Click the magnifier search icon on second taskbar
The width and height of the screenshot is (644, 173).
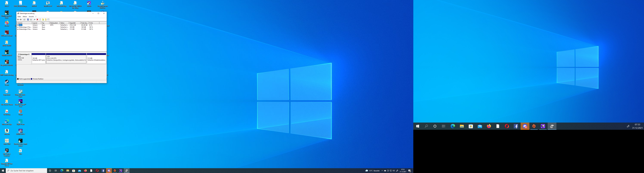426,126
